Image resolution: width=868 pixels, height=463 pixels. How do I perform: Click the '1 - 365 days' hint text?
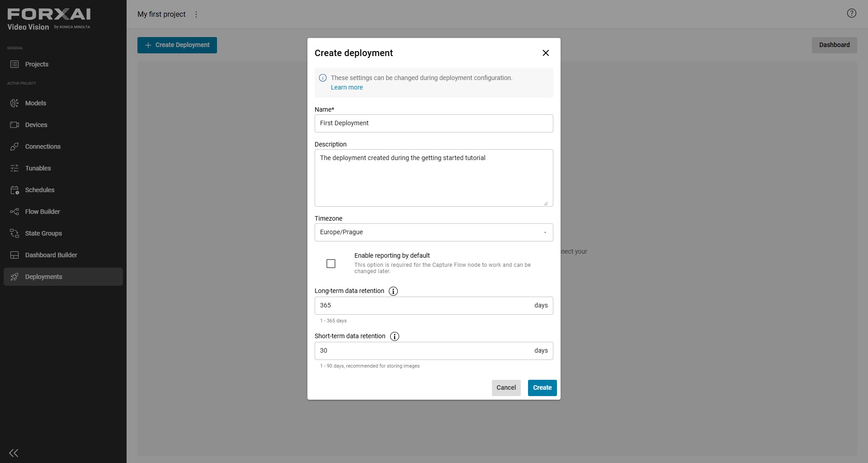[333, 321]
